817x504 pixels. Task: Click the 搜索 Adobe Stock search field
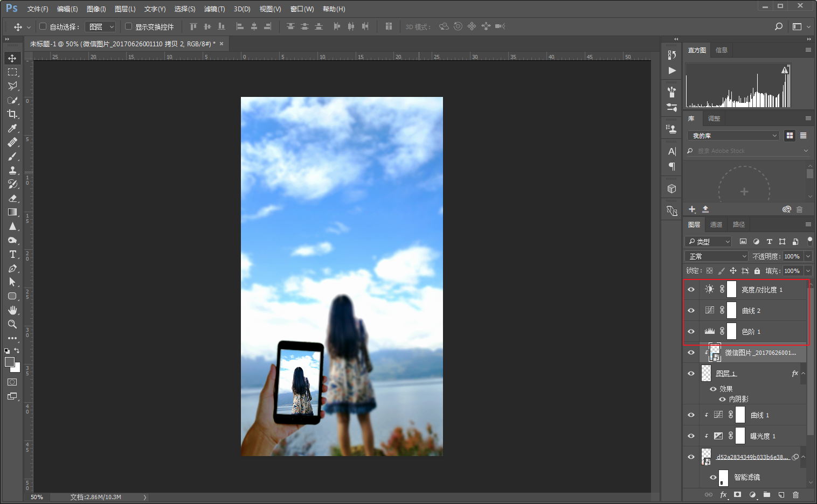(746, 151)
